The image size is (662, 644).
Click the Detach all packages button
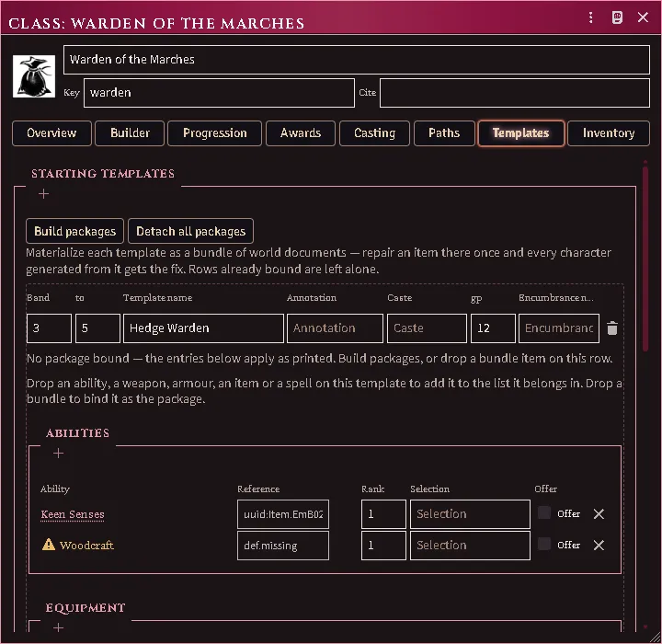(191, 231)
